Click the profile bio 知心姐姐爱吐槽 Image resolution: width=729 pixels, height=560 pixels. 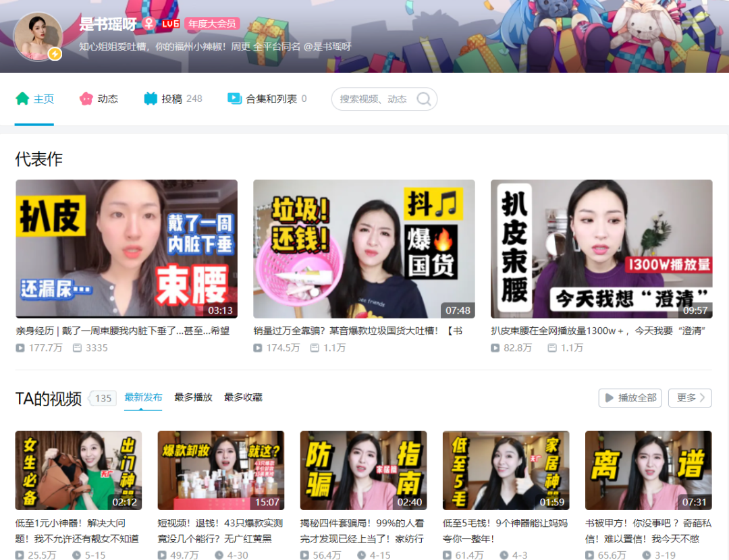click(x=215, y=47)
